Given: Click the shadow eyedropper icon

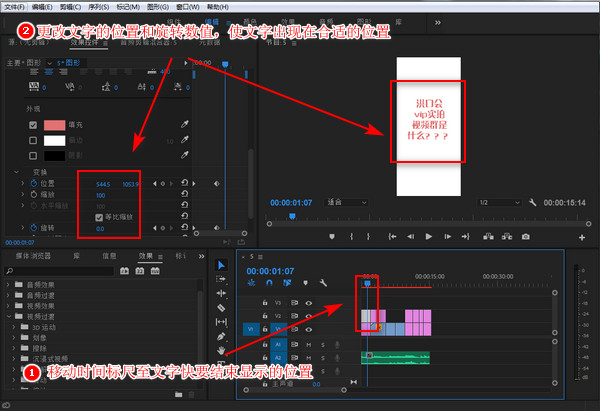Looking at the screenshot, I should coord(185,155).
